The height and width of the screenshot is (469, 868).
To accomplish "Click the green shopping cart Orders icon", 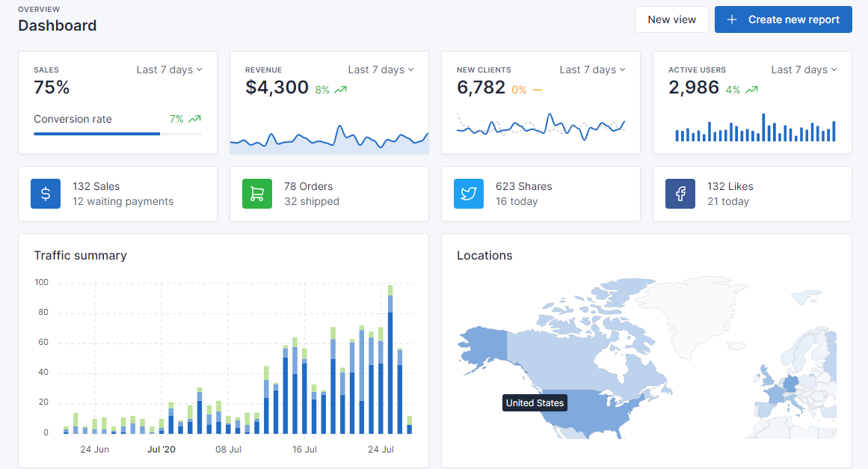I will click(x=257, y=194).
